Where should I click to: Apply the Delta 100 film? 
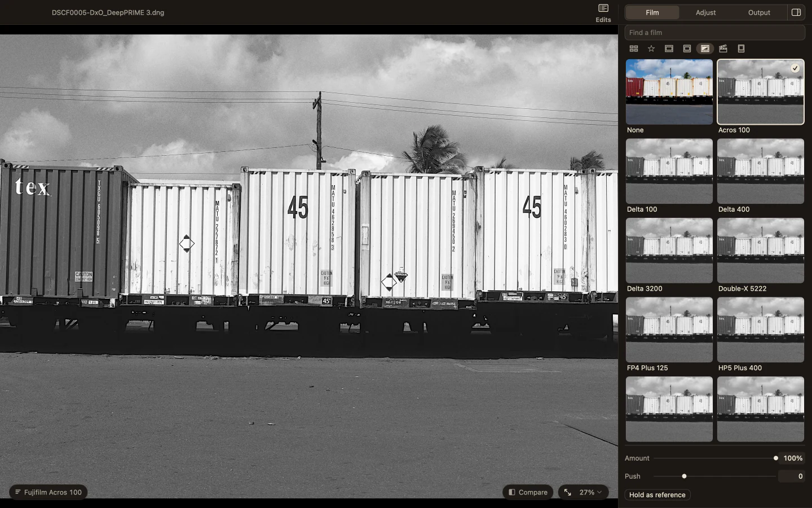(x=669, y=171)
